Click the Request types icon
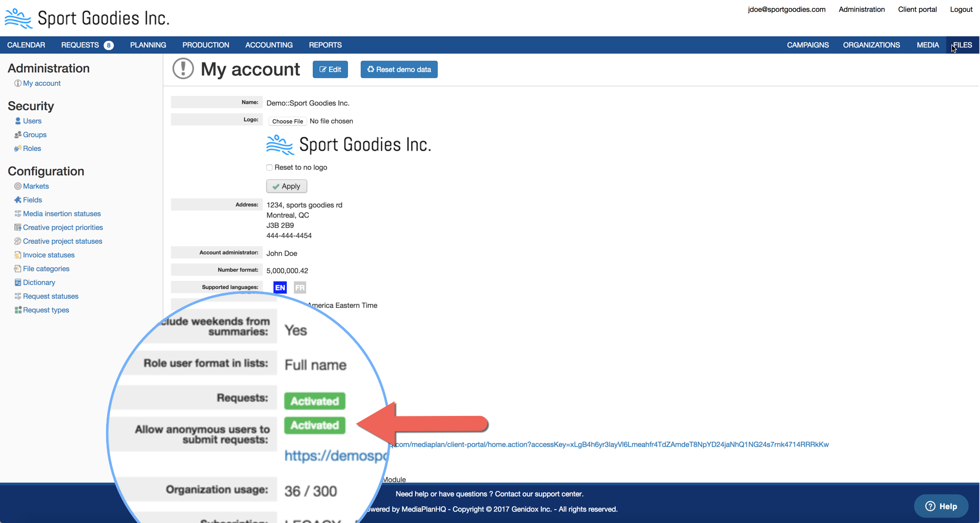 pos(18,310)
